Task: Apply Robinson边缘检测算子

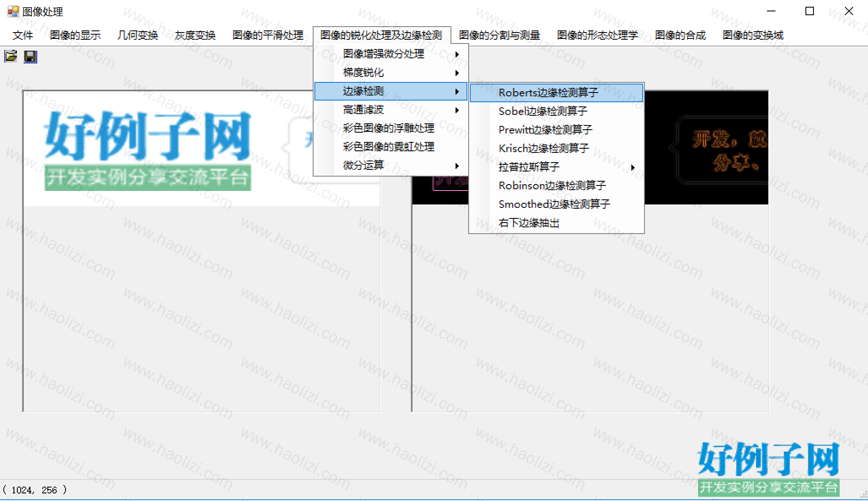Action: pyautogui.click(x=557, y=186)
